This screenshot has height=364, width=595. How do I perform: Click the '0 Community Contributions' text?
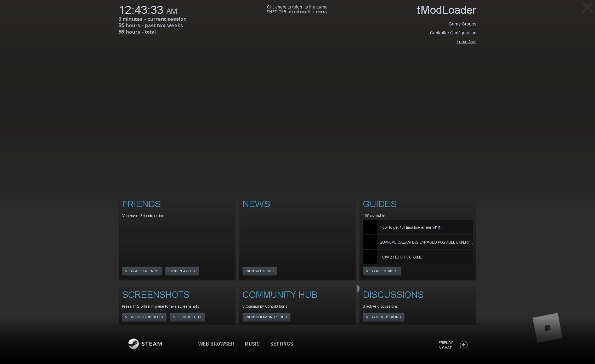click(265, 306)
